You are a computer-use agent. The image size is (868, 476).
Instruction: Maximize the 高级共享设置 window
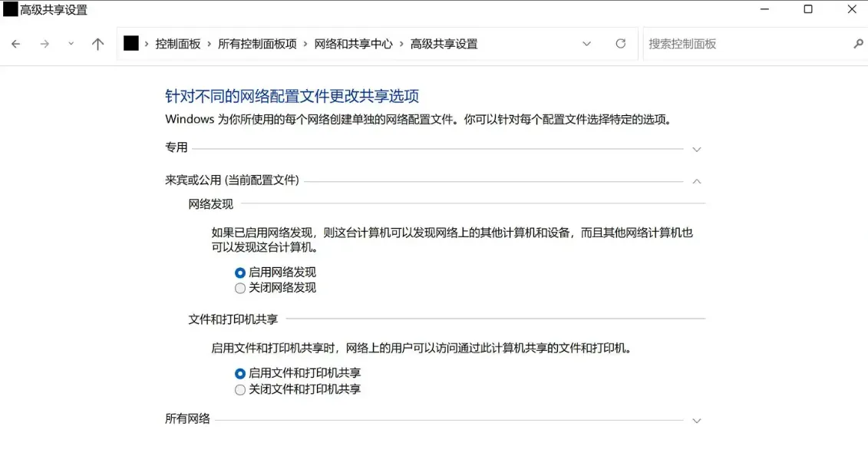[808, 9]
